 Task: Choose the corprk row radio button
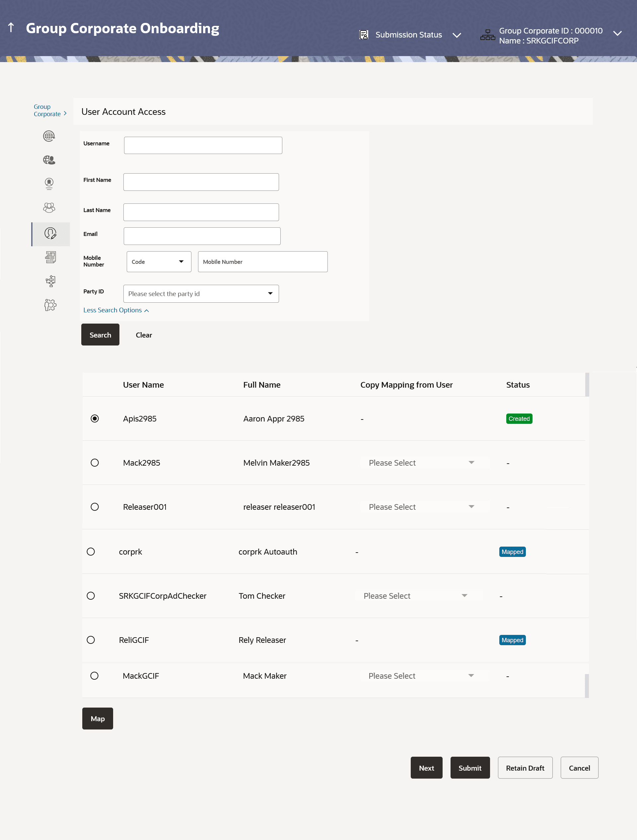91,551
